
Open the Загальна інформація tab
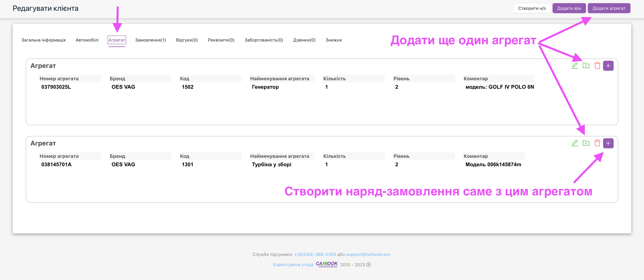(43, 40)
